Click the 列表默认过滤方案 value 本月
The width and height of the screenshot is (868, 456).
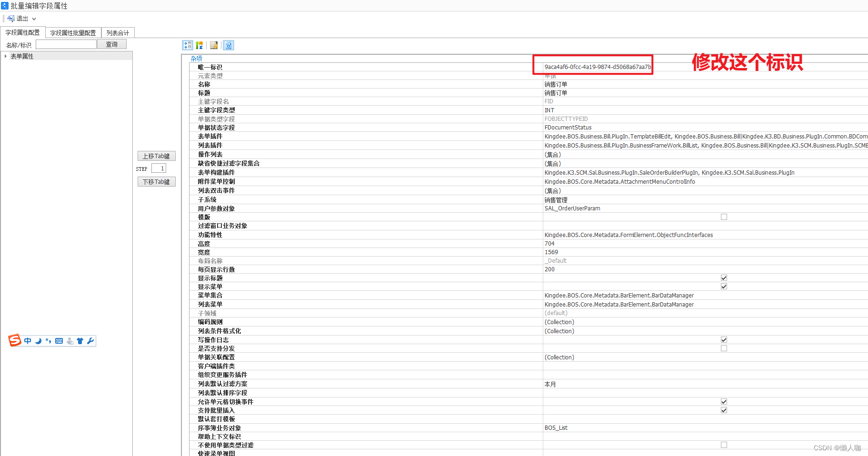pyautogui.click(x=550, y=384)
